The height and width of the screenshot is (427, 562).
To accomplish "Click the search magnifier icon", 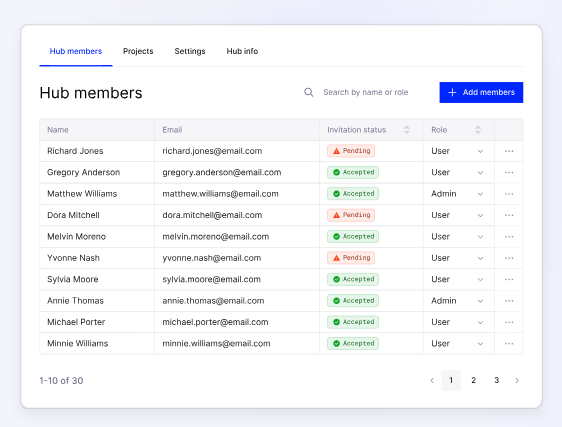I will click(309, 92).
